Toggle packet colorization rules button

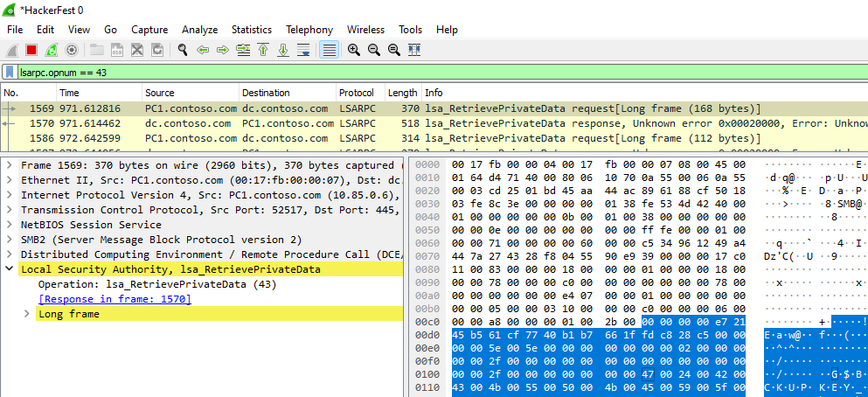coord(329,50)
